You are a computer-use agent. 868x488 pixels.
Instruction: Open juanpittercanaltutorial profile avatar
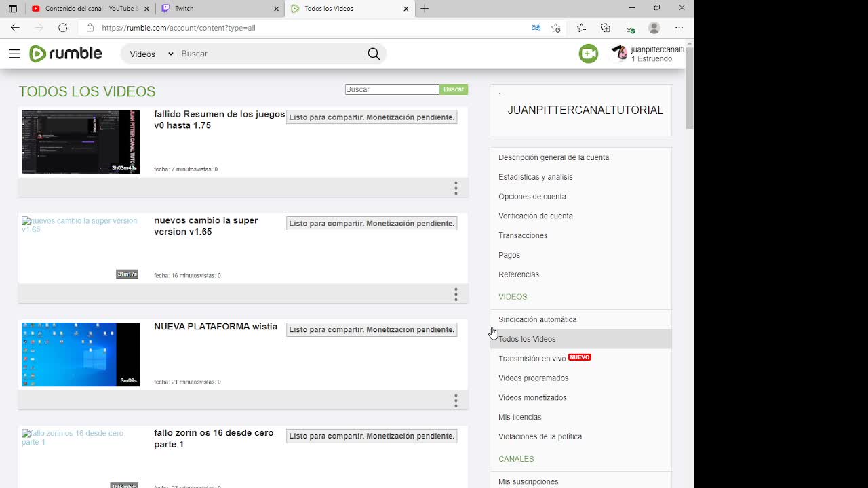619,54
